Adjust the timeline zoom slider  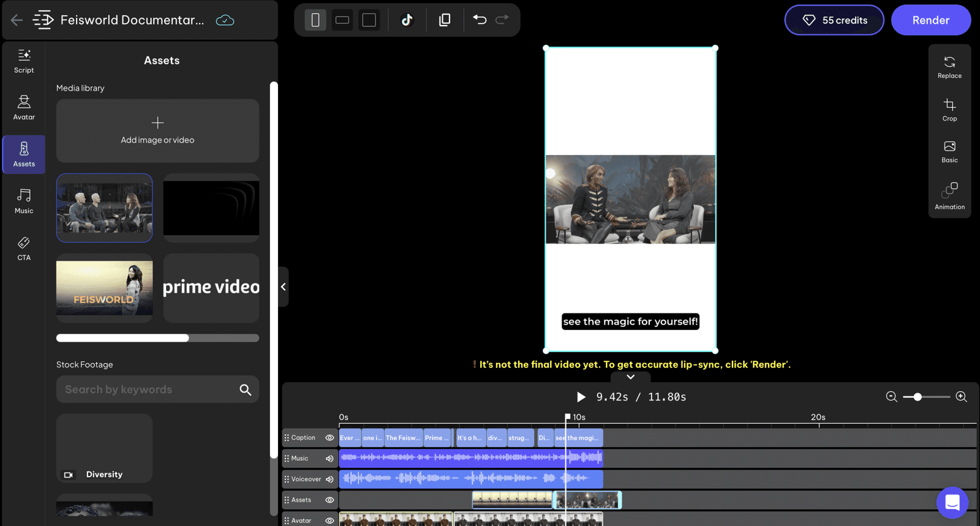point(918,397)
